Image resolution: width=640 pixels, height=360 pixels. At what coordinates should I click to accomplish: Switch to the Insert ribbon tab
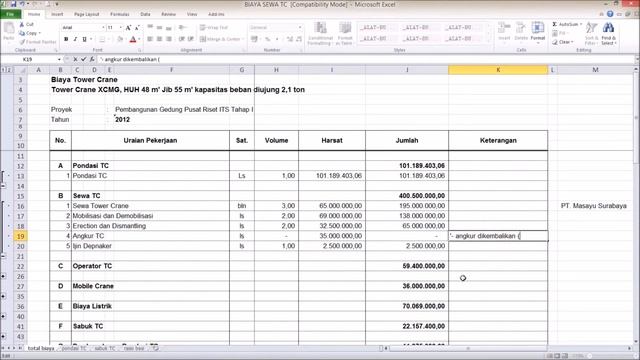(x=57, y=14)
